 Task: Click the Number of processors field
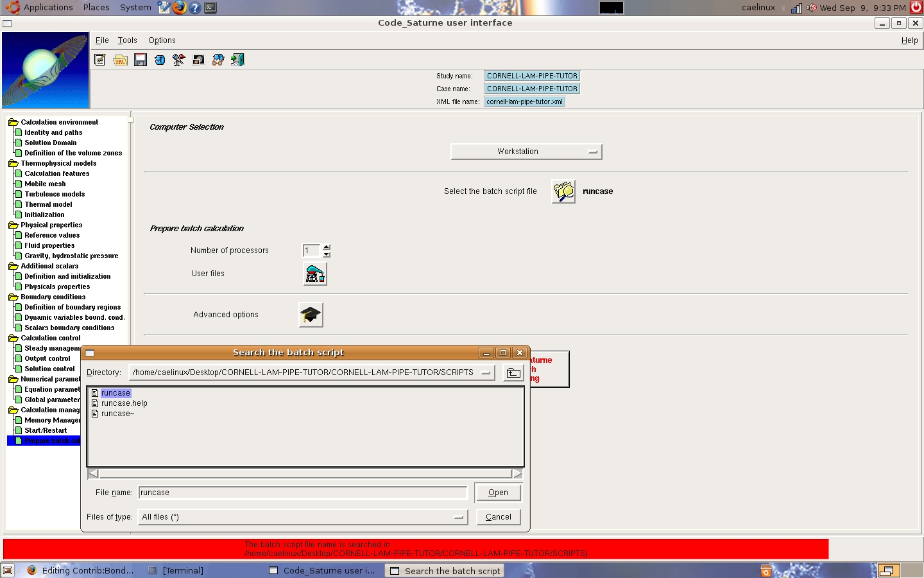point(311,250)
